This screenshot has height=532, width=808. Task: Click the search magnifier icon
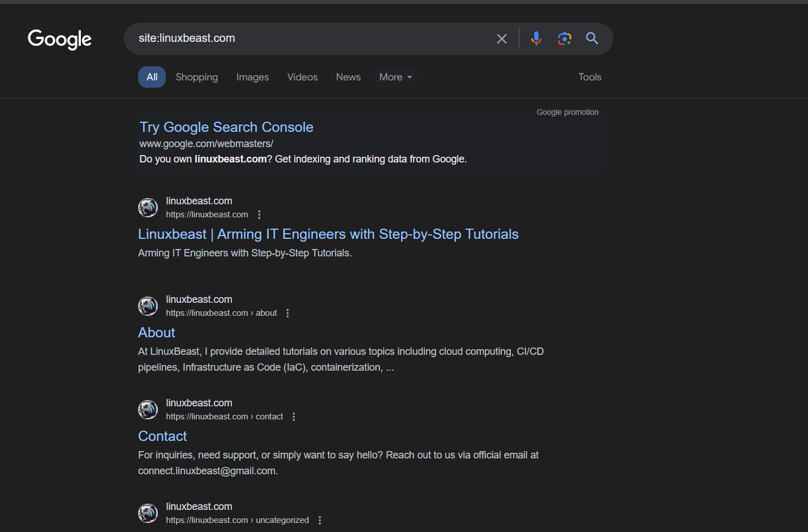[592, 38]
